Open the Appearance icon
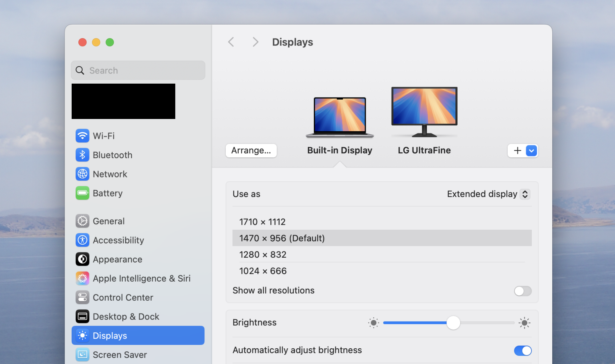The height and width of the screenshot is (364, 615). point(82,259)
